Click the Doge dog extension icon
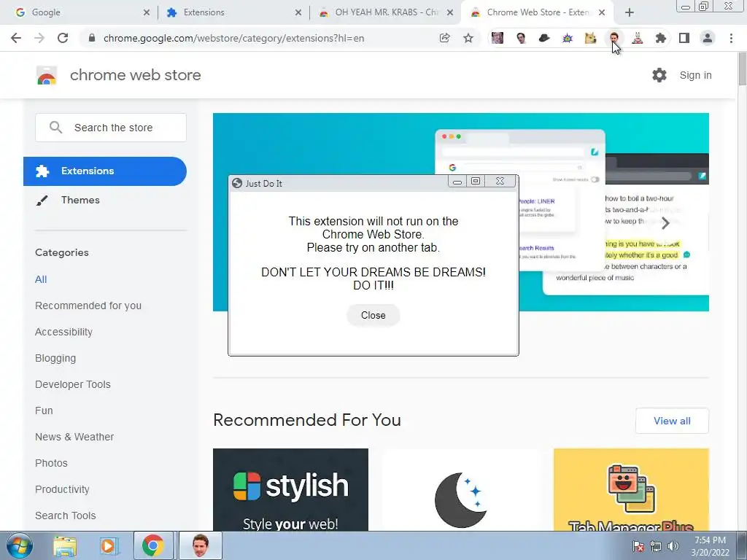 591,38
